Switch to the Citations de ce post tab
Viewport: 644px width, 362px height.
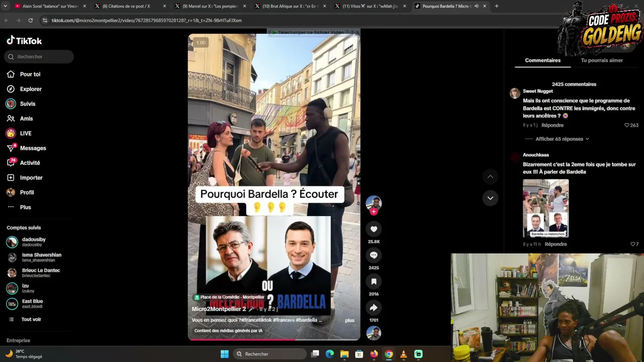(x=130, y=6)
